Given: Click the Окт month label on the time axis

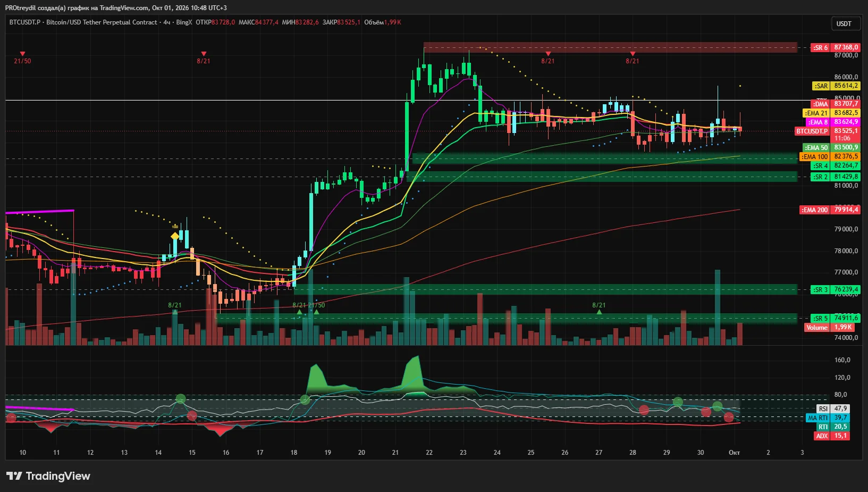Looking at the screenshot, I should coord(734,453).
